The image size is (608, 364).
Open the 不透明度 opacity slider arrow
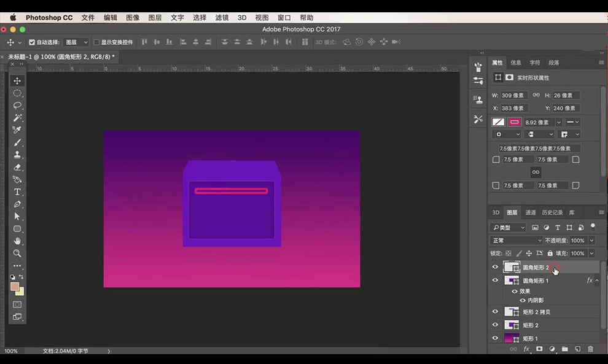[591, 241]
